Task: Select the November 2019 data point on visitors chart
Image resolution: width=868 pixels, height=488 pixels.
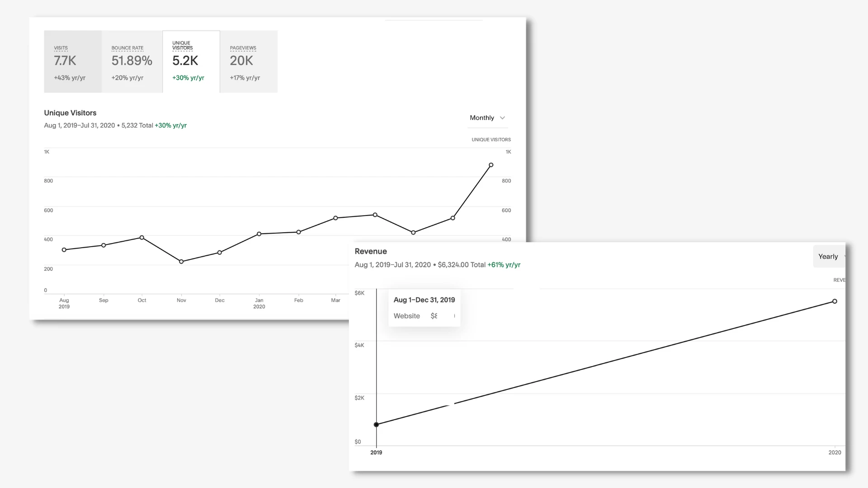Action: pos(181,261)
